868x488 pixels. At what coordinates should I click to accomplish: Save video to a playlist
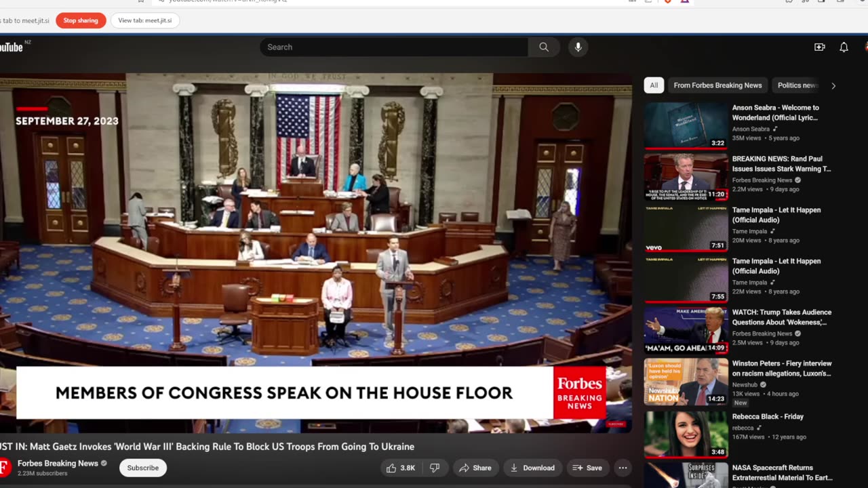click(x=587, y=468)
